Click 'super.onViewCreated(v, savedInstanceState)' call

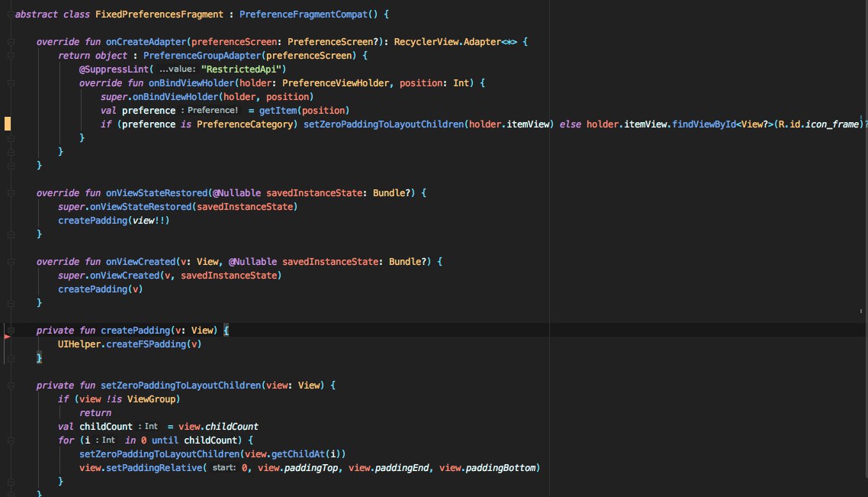pos(170,276)
